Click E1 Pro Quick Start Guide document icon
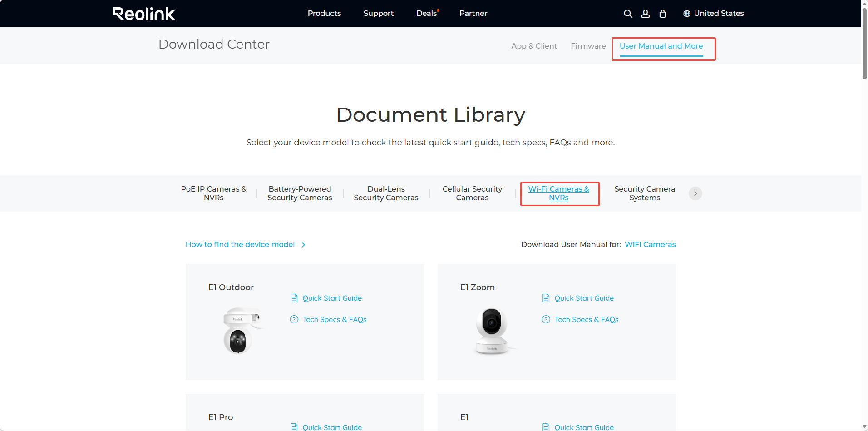The height and width of the screenshot is (431, 868). [x=294, y=427]
